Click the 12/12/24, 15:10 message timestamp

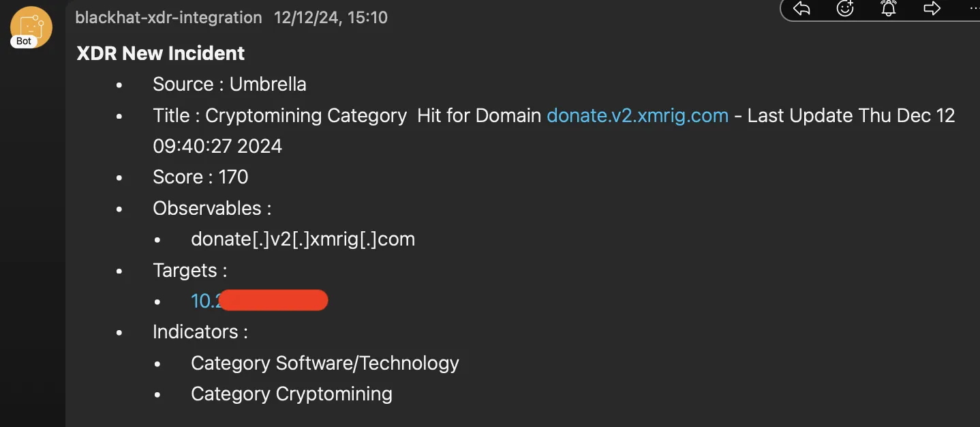pos(331,18)
